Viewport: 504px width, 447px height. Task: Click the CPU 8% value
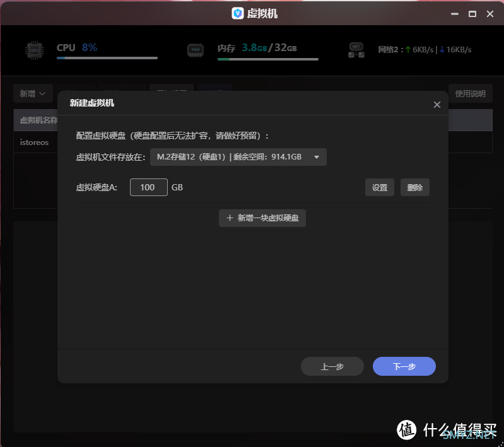click(90, 47)
